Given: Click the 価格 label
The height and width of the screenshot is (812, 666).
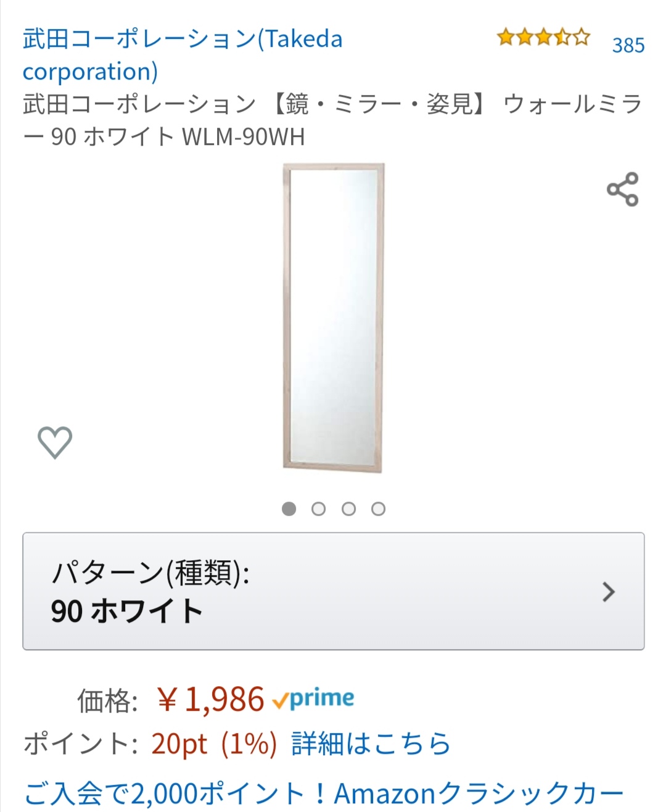Looking at the screenshot, I should pos(107,701).
